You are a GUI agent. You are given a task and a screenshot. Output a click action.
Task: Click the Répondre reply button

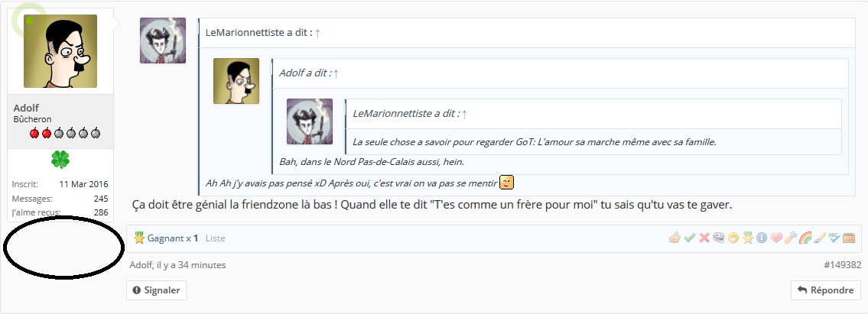point(826,290)
